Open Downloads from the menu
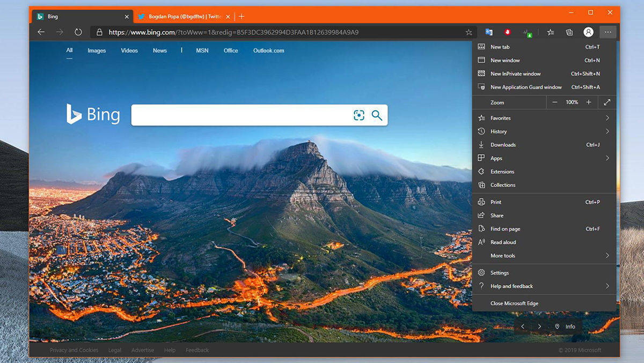This screenshot has height=363, width=644. 544,145
